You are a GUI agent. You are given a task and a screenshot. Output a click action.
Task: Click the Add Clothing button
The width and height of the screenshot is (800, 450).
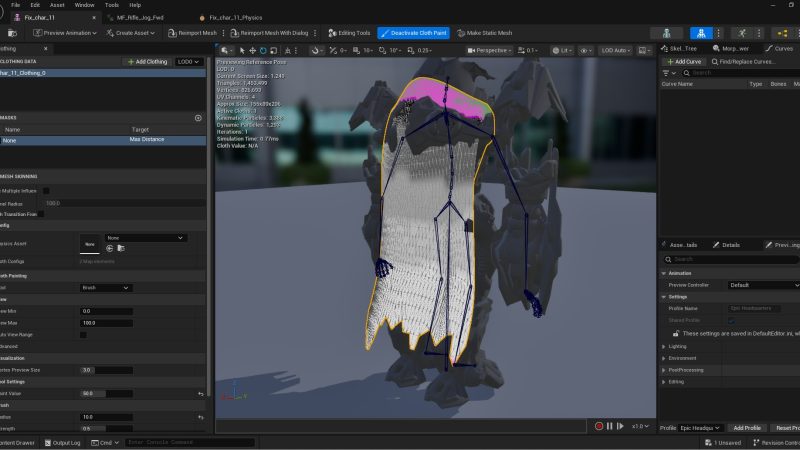[x=146, y=61]
